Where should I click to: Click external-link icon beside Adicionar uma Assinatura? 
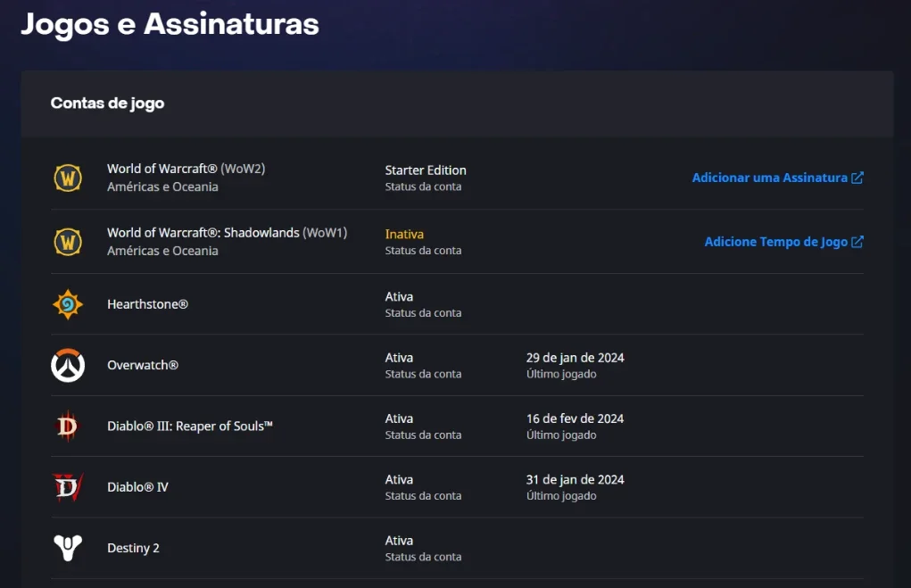tap(857, 178)
